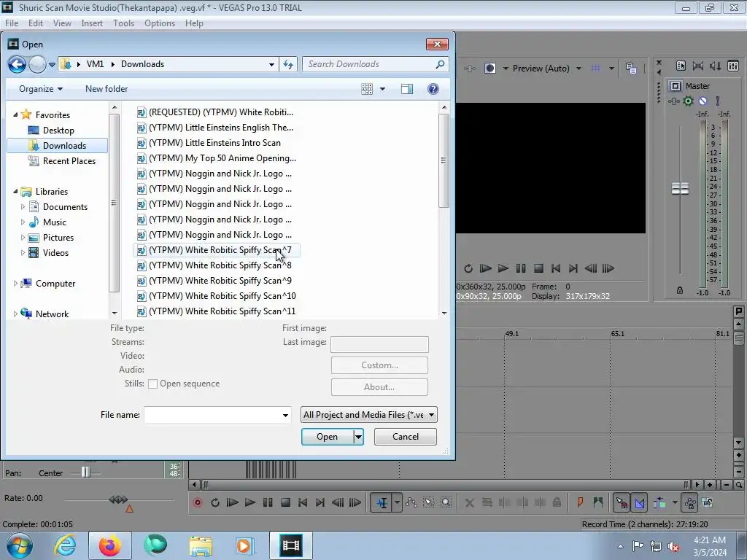
Task: Click Master bus Audio Properties gear icon
Action: 688,101
